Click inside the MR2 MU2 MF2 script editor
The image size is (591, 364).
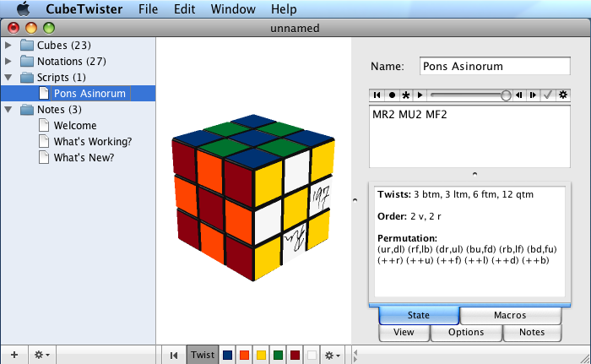469,137
